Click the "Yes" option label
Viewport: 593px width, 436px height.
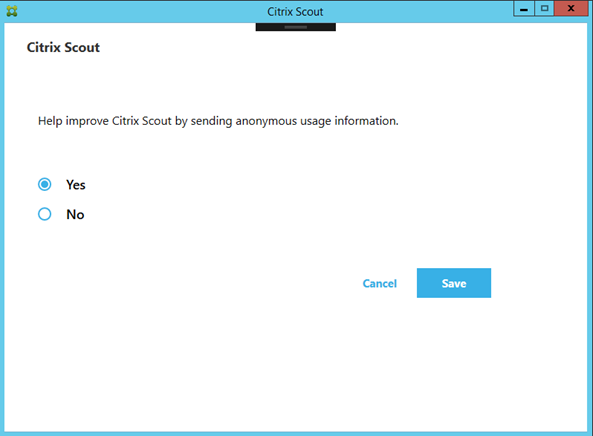click(x=76, y=185)
